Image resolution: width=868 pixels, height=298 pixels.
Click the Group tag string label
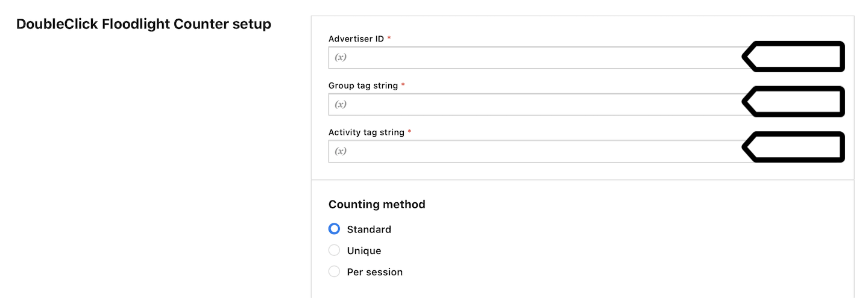pyautogui.click(x=363, y=85)
